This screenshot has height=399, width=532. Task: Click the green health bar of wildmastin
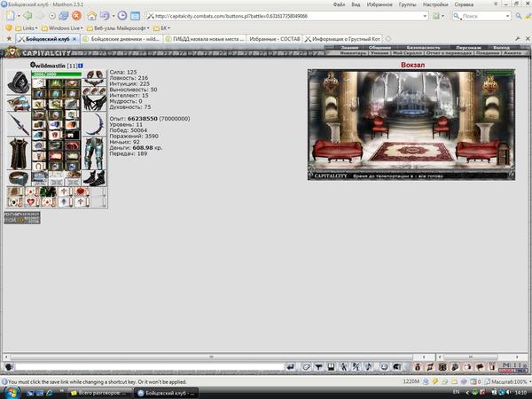pos(57,74)
